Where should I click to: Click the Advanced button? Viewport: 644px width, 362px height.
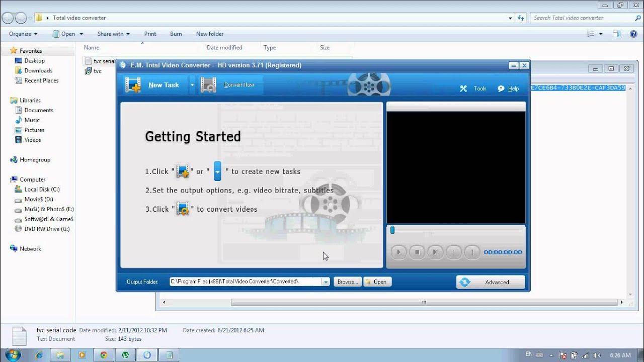tap(491, 282)
